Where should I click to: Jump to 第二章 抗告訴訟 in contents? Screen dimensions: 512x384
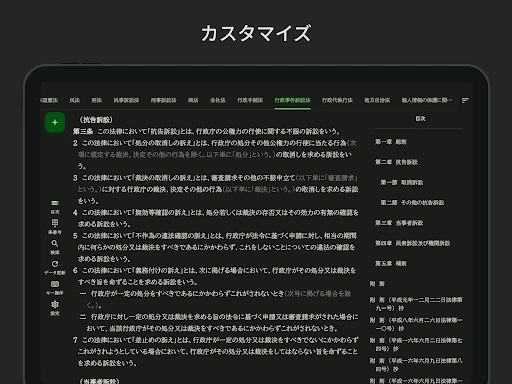[x=396, y=162]
